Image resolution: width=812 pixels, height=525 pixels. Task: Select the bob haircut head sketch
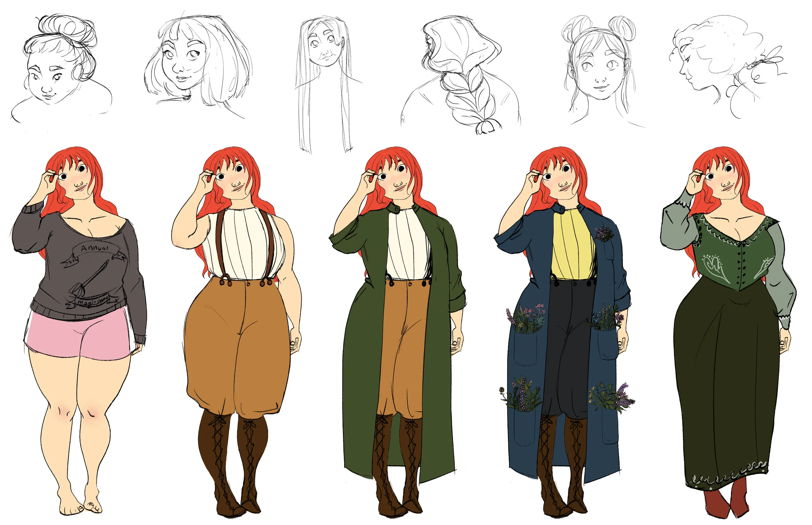(x=198, y=61)
